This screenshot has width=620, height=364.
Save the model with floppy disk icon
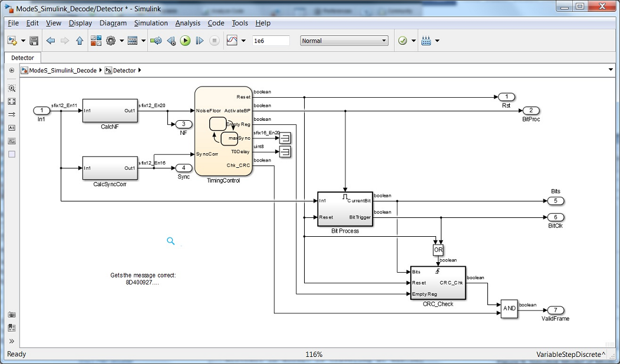pos(34,41)
